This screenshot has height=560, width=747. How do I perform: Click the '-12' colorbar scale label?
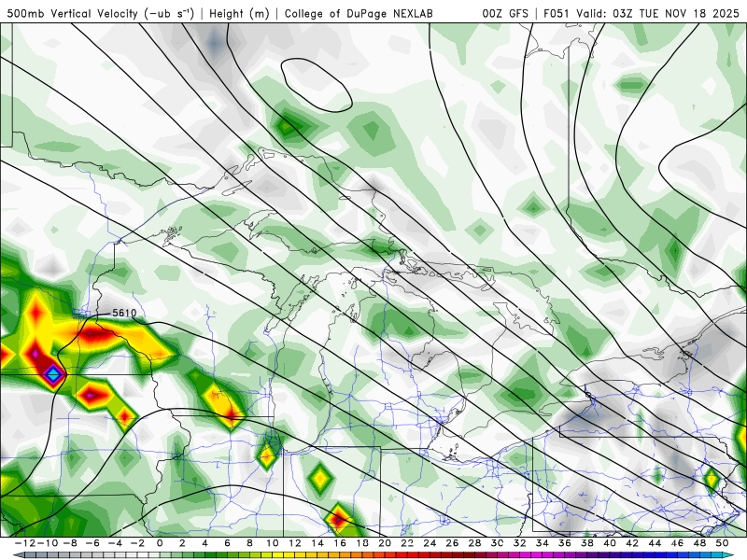coord(24,543)
